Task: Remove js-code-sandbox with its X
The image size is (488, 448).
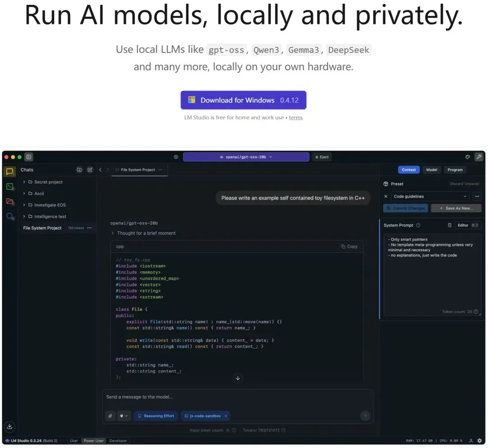Action: (x=226, y=415)
